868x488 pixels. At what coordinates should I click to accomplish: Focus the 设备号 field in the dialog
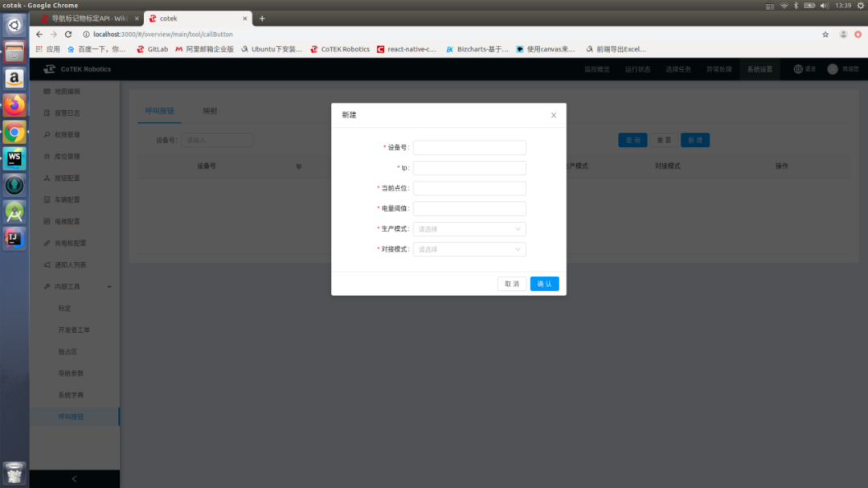coord(469,148)
